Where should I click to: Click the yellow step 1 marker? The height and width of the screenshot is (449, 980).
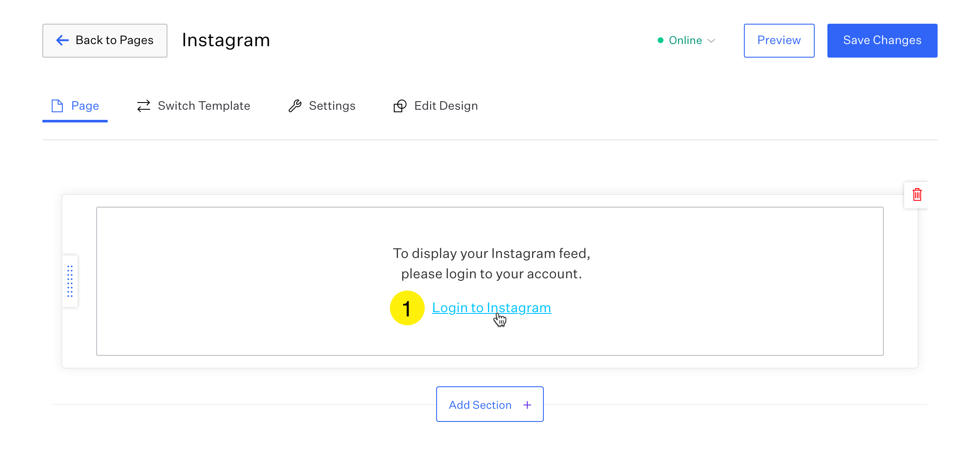[407, 308]
